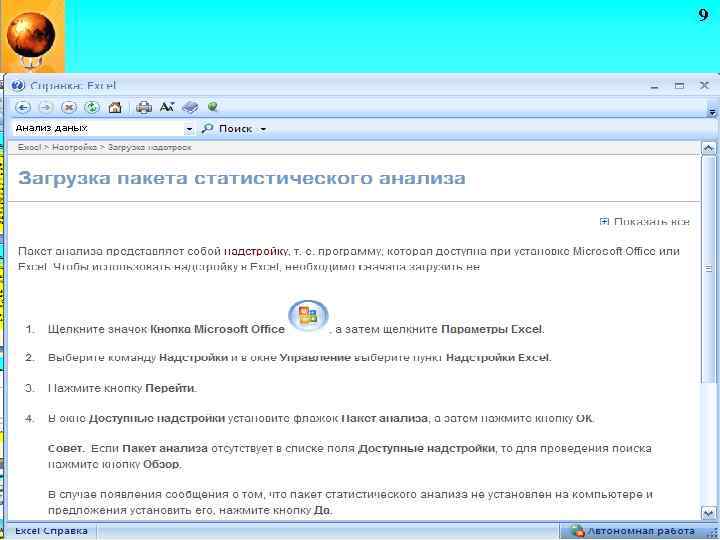The width and height of the screenshot is (720, 540).
Task: Open Загрузка надстроек in the breadcrumb
Action: pos(149,147)
